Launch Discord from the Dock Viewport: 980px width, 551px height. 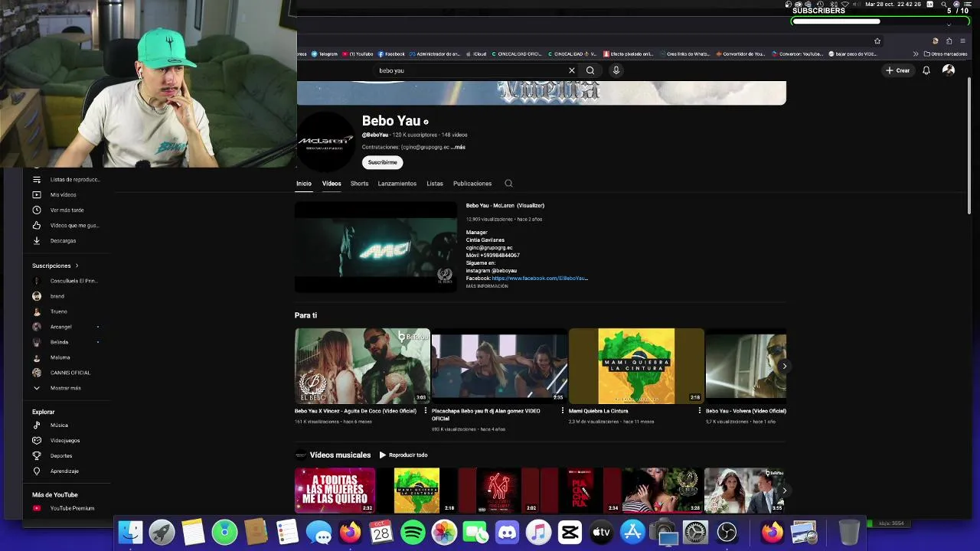(x=507, y=532)
